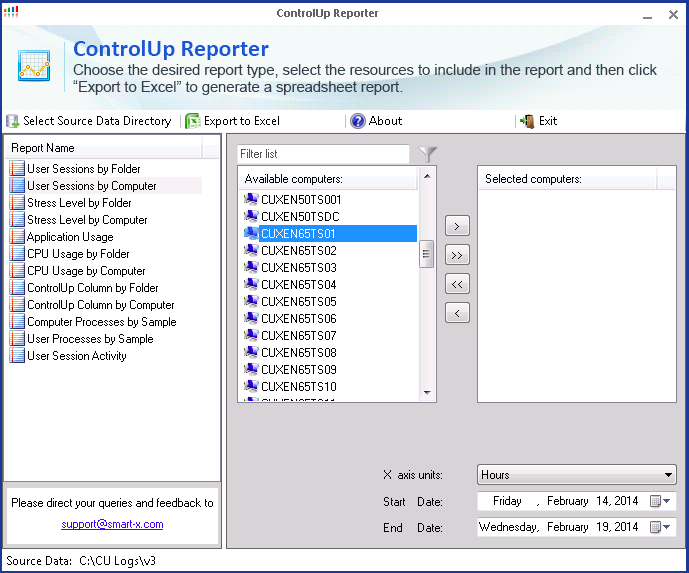The image size is (689, 573).
Task: Click report icon beside User Session Activity
Action: [17, 355]
